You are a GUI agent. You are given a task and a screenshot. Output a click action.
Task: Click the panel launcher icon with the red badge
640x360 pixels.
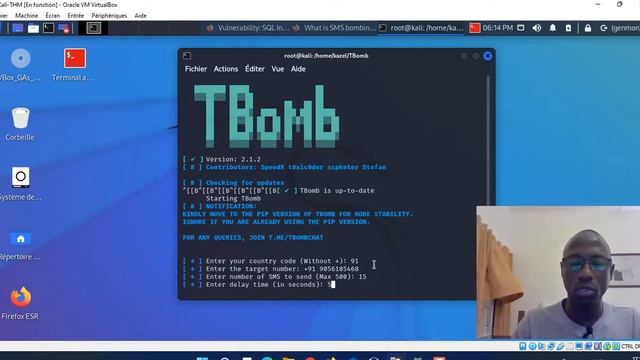click(x=64, y=28)
